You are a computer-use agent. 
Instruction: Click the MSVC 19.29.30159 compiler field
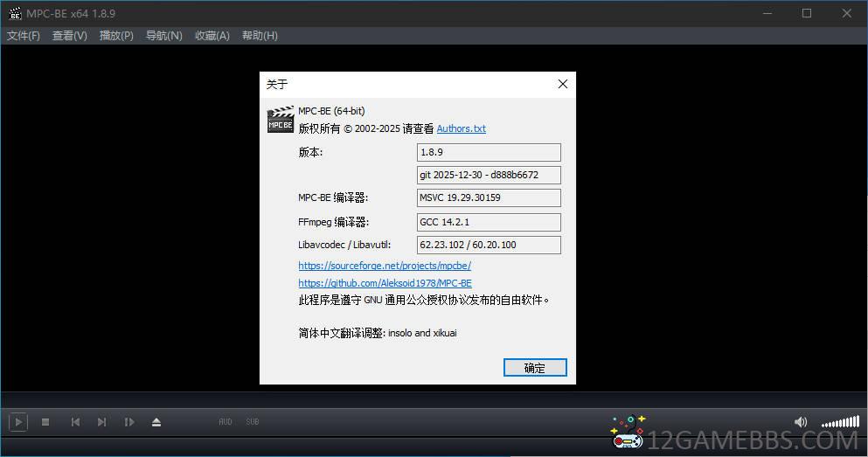pos(489,197)
